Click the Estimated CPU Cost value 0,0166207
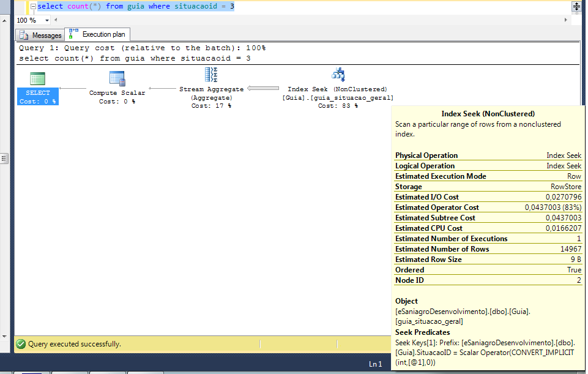The width and height of the screenshot is (588, 374). [x=564, y=228]
